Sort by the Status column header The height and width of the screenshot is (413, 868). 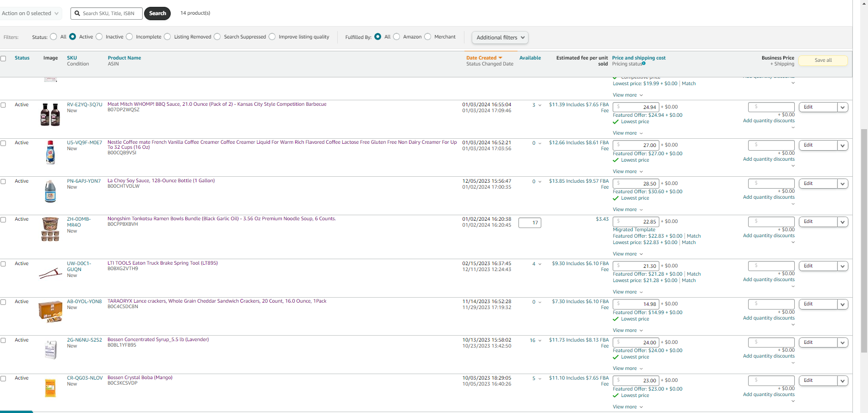pos(22,58)
